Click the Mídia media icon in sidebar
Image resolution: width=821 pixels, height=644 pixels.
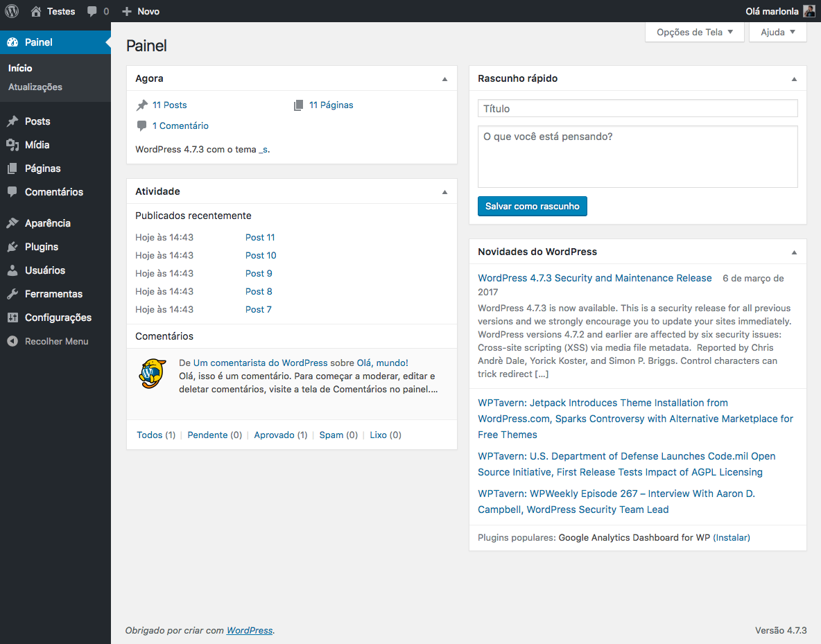pyautogui.click(x=12, y=145)
